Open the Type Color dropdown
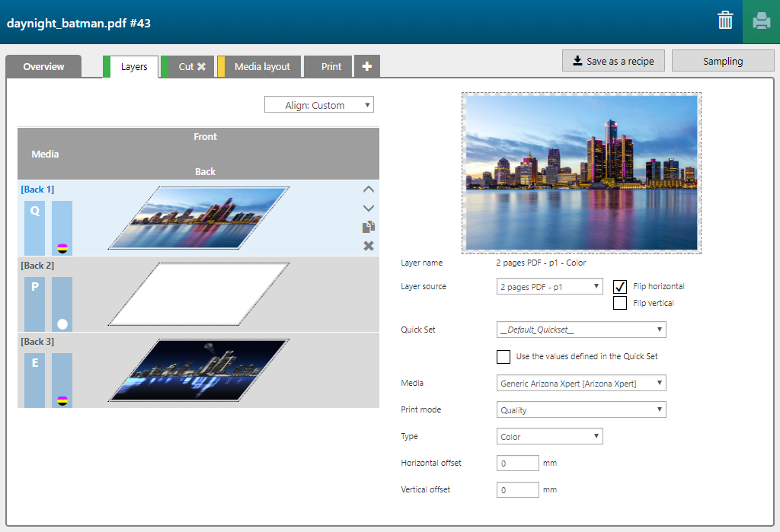This screenshot has width=780, height=532. tap(550, 437)
